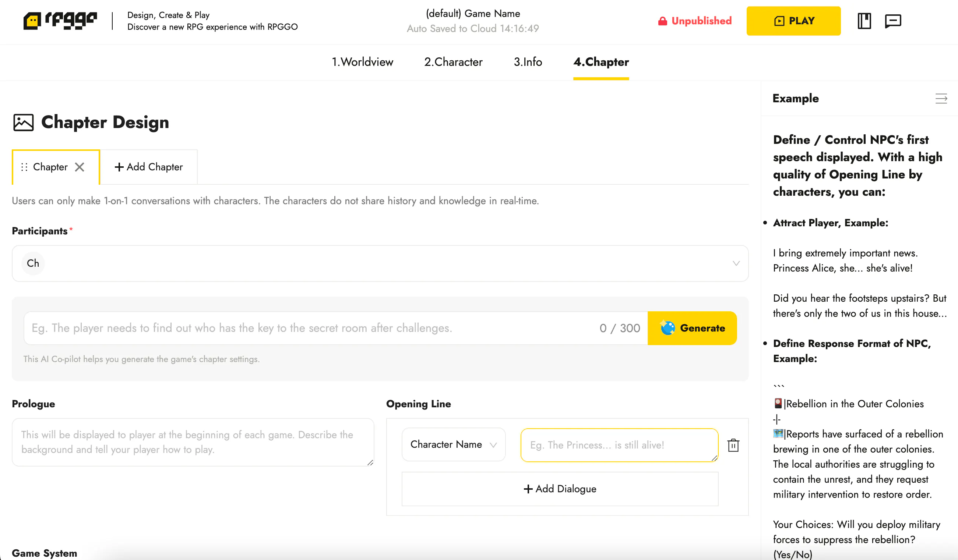958x560 pixels.
Task: Click the red lock Unpublished icon
Action: [662, 21]
